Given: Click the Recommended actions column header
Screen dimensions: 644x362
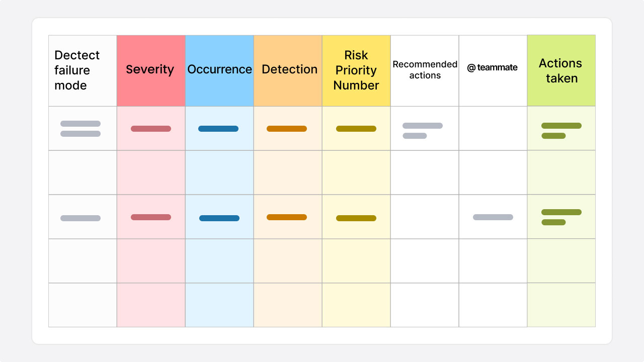Looking at the screenshot, I should point(425,70).
